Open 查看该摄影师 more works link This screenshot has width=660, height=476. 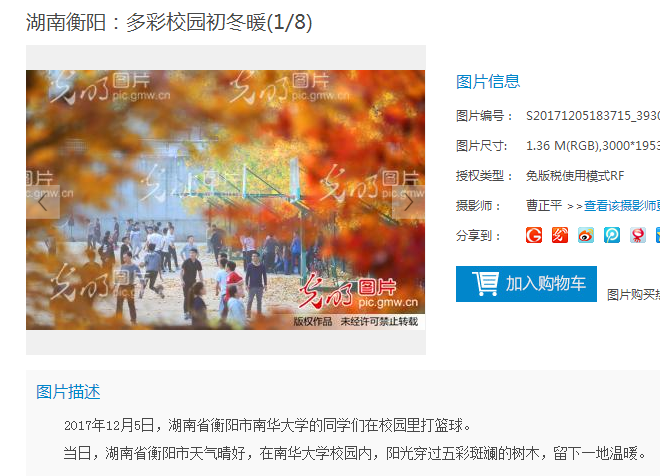coord(622,206)
